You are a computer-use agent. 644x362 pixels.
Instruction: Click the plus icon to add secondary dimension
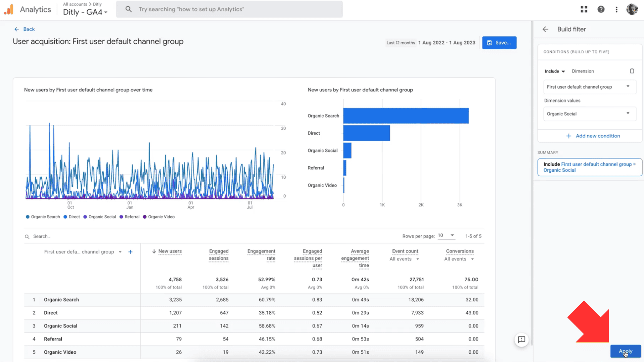click(x=130, y=252)
